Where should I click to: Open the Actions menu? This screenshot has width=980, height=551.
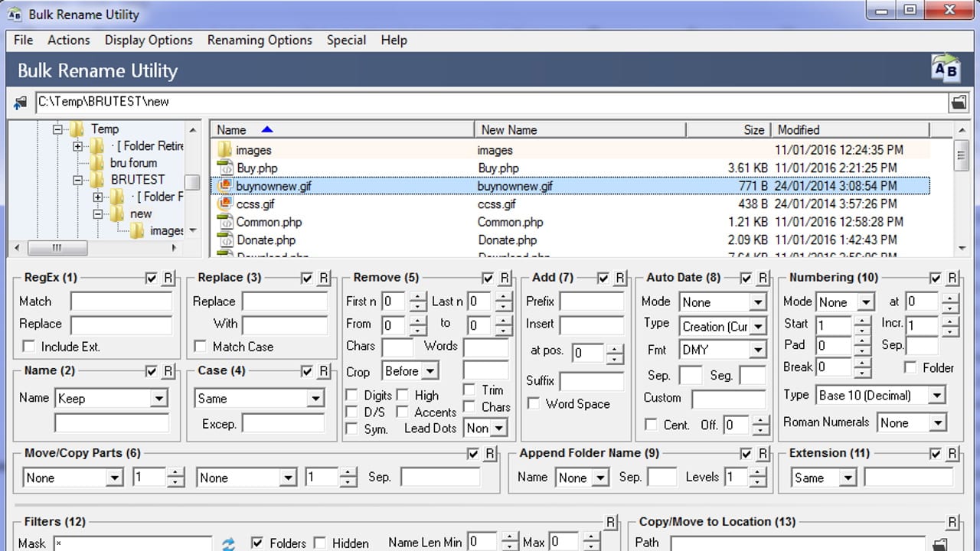(x=68, y=40)
